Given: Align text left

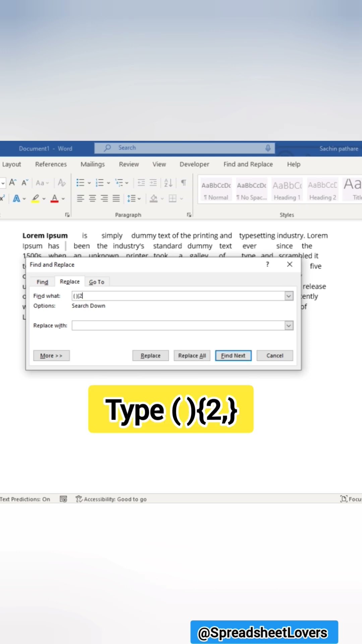Looking at the screenshot, I should (80, 199).
